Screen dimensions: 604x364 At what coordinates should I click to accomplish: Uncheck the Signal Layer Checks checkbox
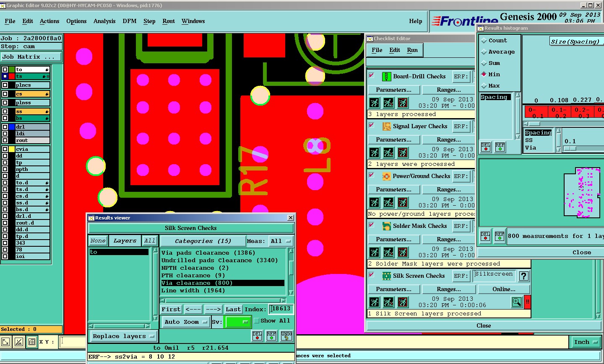tap(372, 125)
